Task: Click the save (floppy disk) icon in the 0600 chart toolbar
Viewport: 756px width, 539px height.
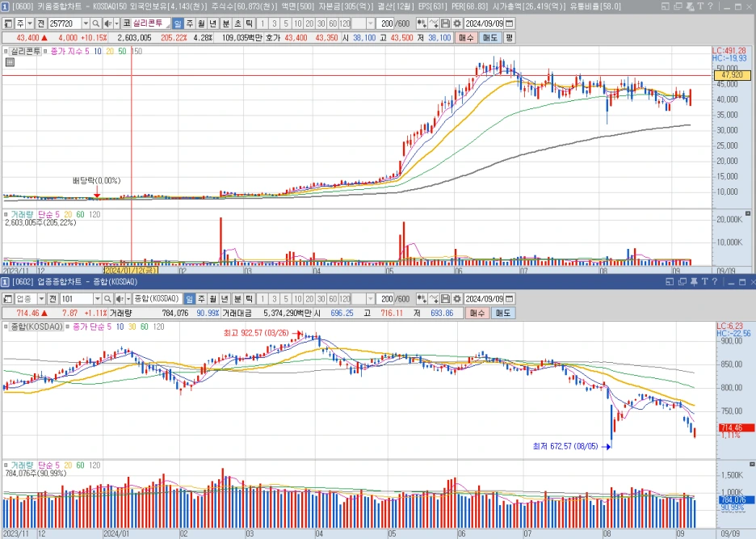Action: pos(445,23)
